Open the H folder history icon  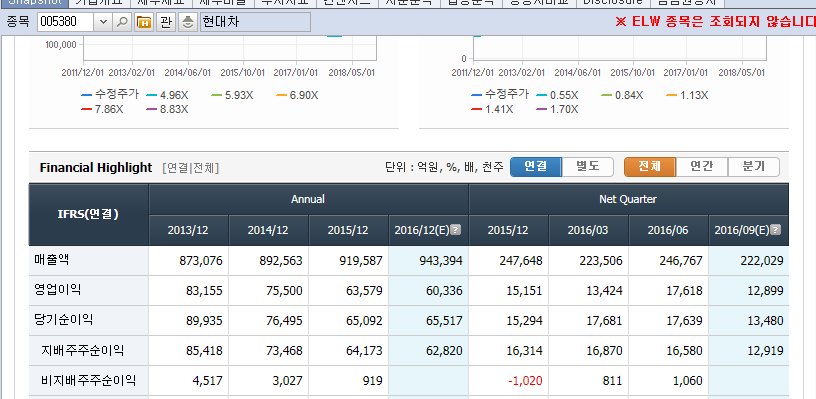pyautogui.click(x=144, y=22)
